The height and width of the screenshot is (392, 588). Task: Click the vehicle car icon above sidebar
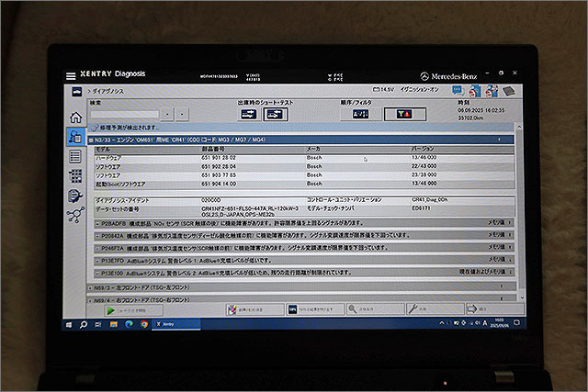click(x=77, y=92)
